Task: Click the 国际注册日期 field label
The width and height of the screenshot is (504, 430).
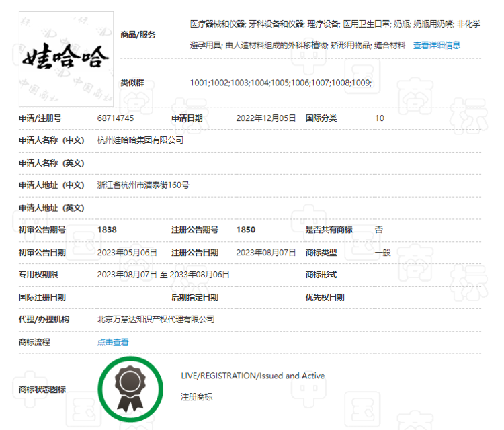Action: click(42, 297)
